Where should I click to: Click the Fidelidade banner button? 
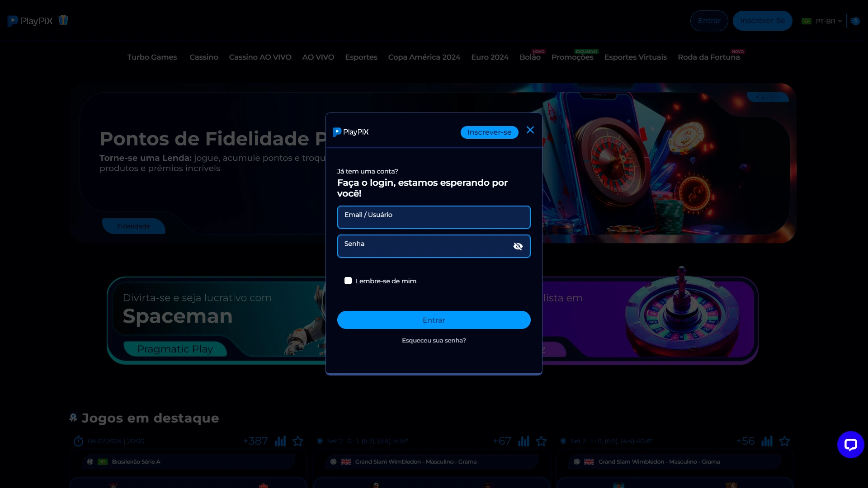(134, 226)
